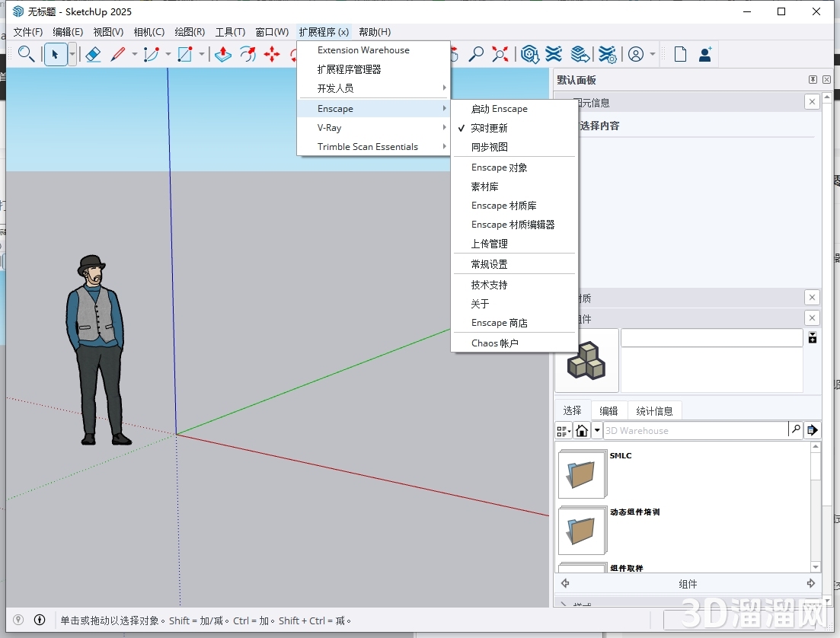Toggle the checked 实时更新 menu option

coord(514,128)
